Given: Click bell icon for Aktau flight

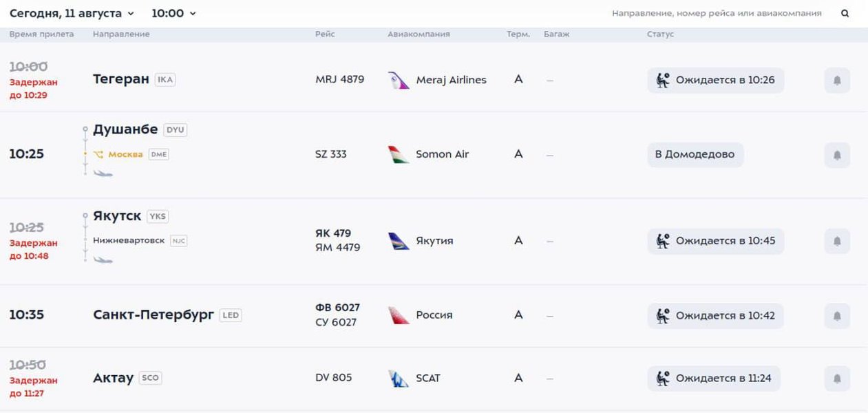Looking at the screenshot, I should coord(837,378).
